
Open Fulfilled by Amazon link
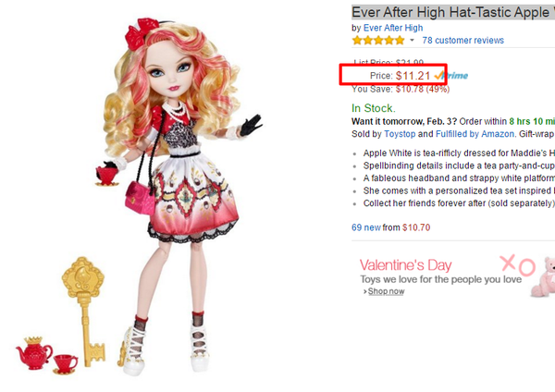coord(475,134)
